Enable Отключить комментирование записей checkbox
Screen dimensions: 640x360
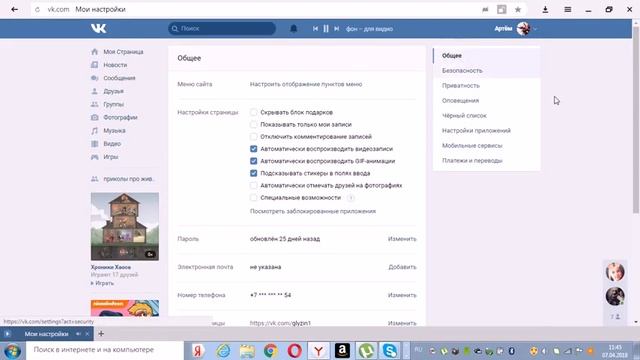pos(253,137)
